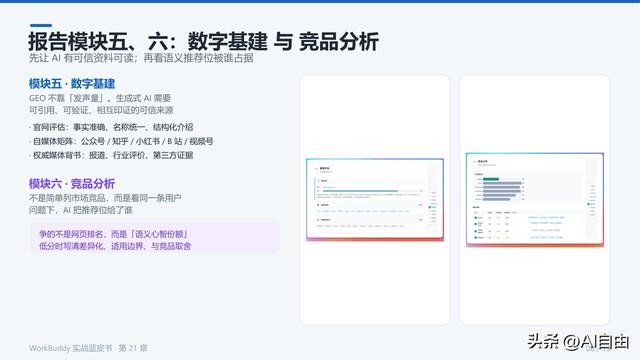This screenshot has height=360, width=640.
Task: Click the heading '模块六 · 竞品分析'
Action: (x=72, y=184)
